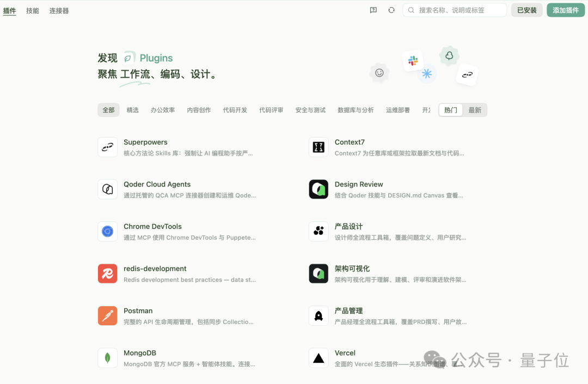Open the 产品管理 plugin icon
Viewport: 588px width, 384px height.
318,316
